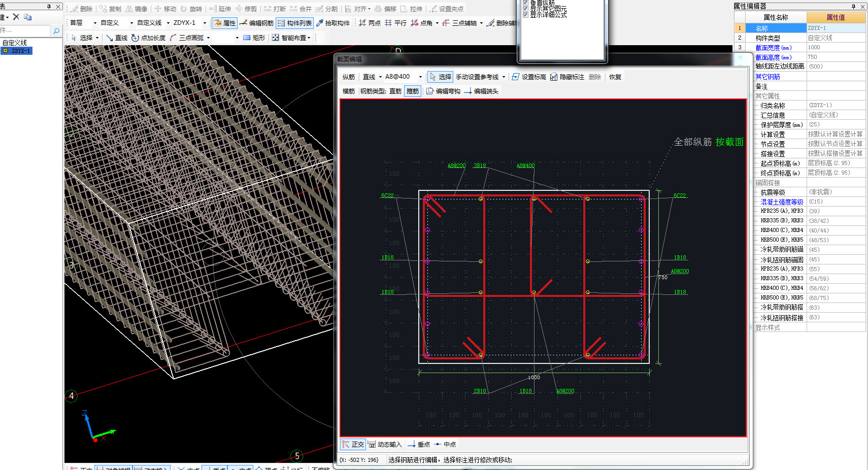
Task: Click the search magnifier in component list
Action: (x=56, y=30)
